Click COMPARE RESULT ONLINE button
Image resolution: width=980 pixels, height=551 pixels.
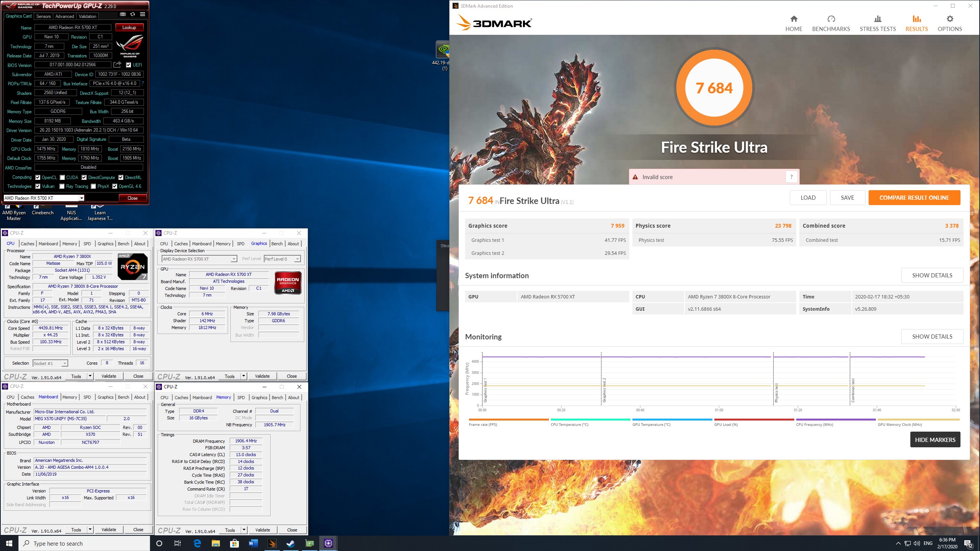[914, 198]
